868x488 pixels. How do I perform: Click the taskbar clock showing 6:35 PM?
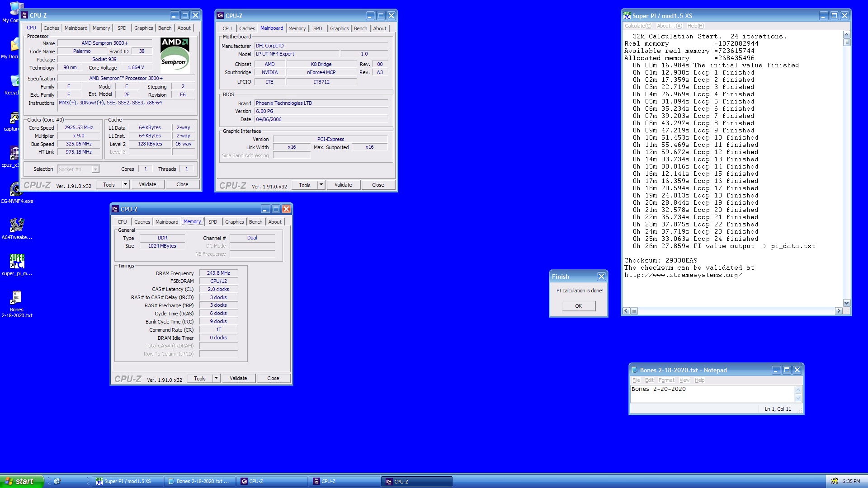(x=851, y=481)
